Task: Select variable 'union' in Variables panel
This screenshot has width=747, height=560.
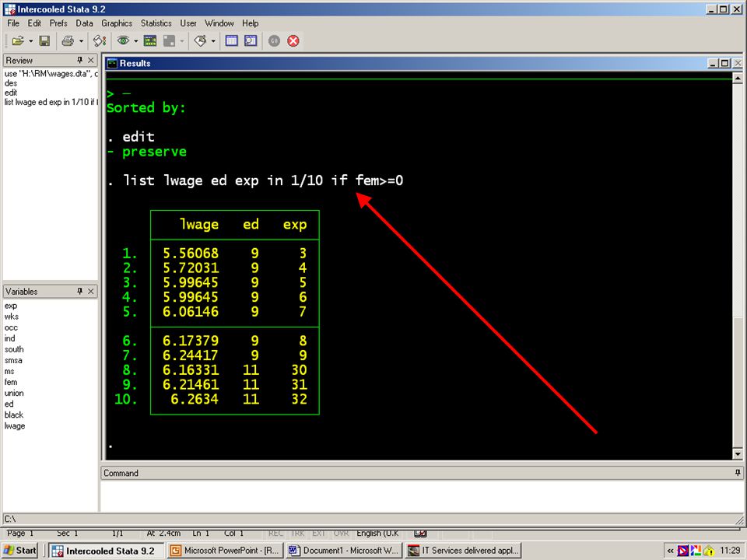Action: pyautogui.click(x=14, y=393)
